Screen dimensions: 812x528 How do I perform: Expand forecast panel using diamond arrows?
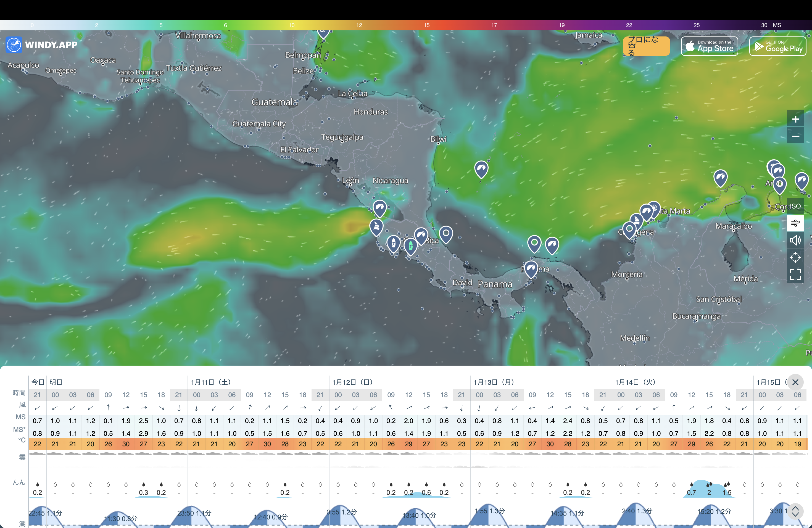pos(795,511)
